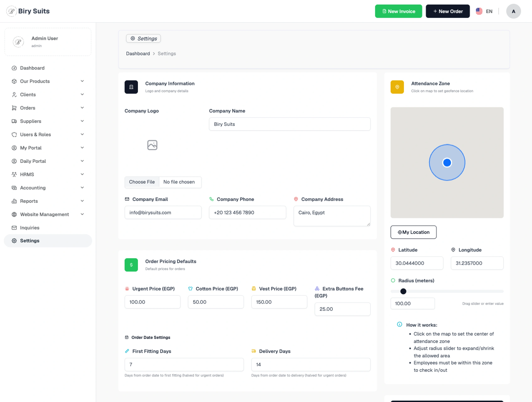Open the user avatar "A" menu
532x402 pixels.
(x=513, y=11)
